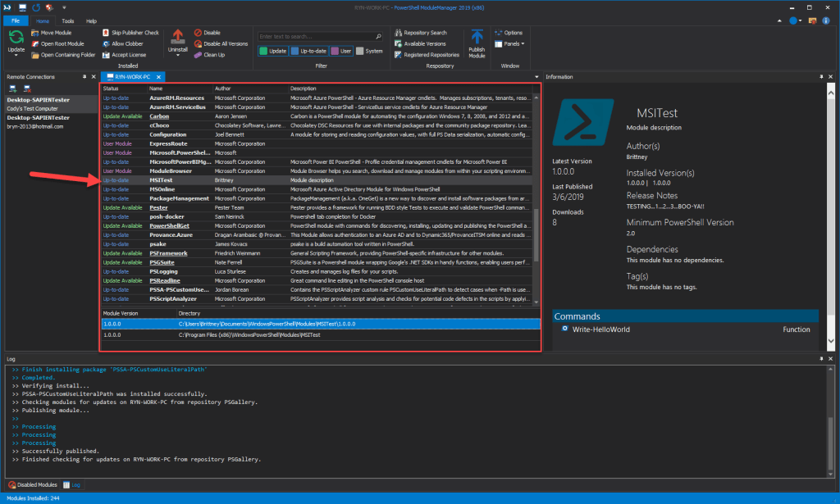Click Move Module in the ribbon
The width and height of the screenshot is (840, 504).
pyautogui.click(x=52, y=33)
